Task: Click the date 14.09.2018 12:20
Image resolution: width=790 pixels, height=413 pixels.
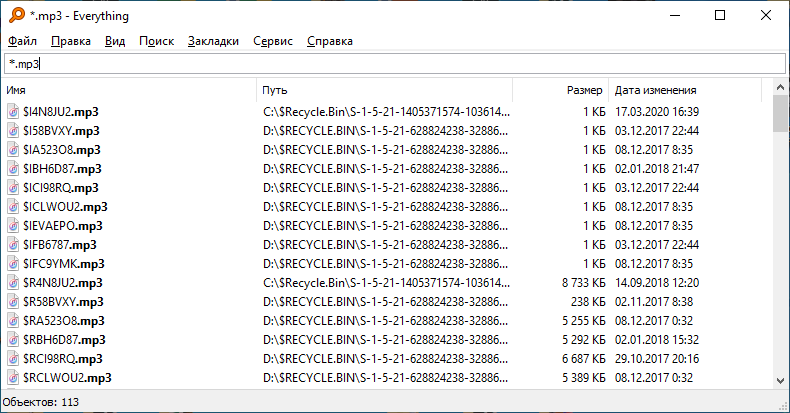Action: (657, 283)
